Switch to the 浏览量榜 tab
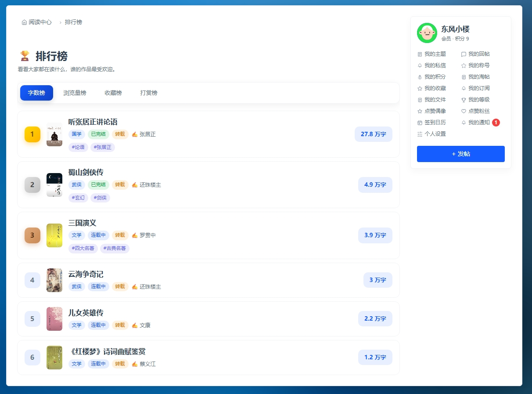 (x=75, y=93)
